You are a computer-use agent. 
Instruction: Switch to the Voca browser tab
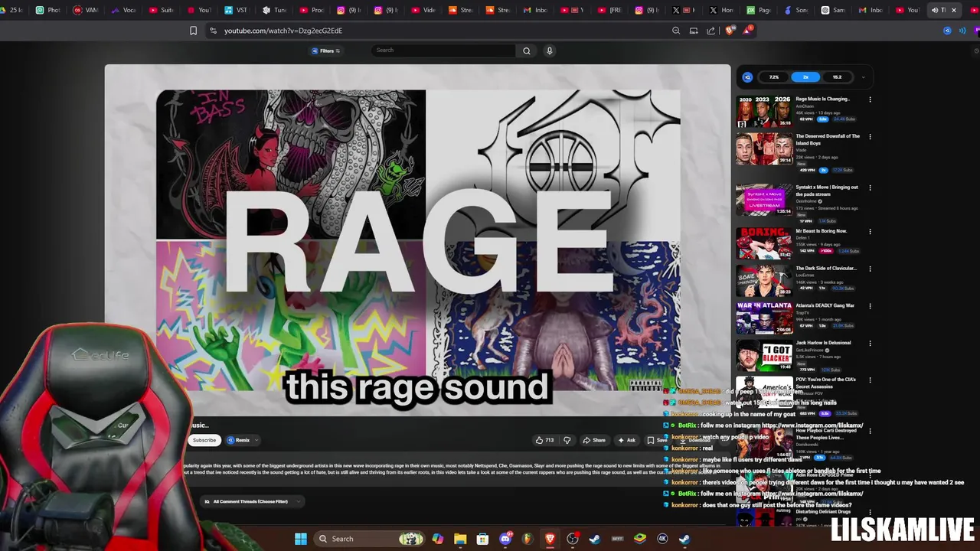pyautogui.click(x=124, y=10)
